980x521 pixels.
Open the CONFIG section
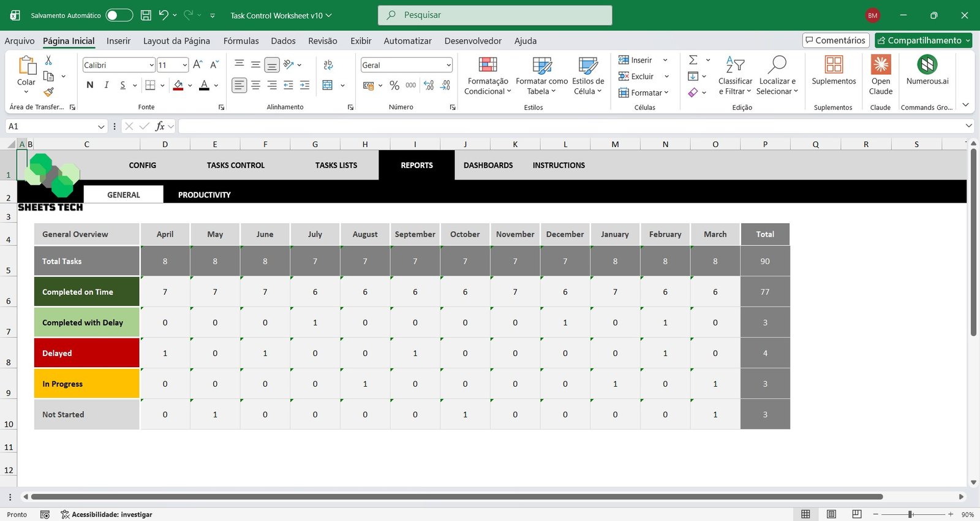(x=143, y=165)
